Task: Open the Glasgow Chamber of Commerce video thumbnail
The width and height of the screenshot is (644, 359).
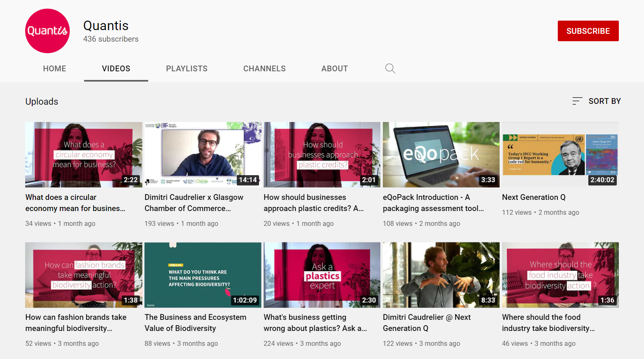Action: tap(203, 155)
